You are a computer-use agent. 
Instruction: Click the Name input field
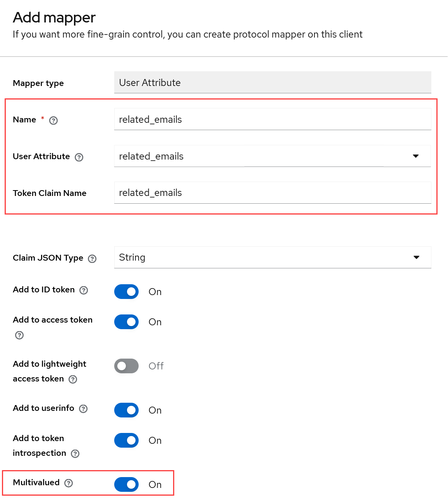pos(272,119)
